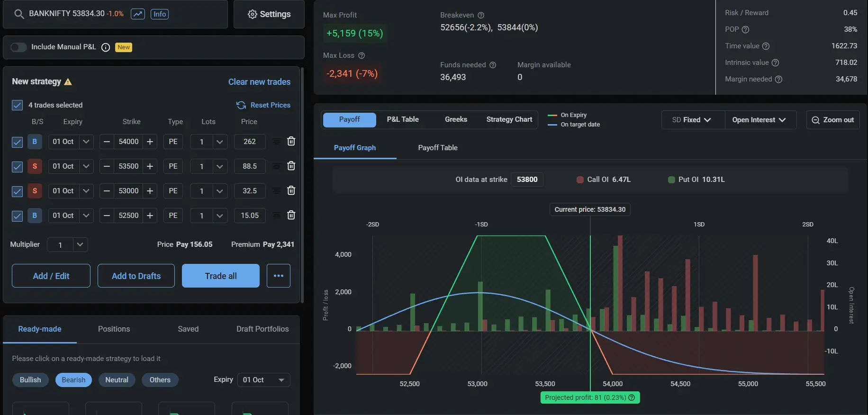Viewport: 868px width, 415px height.
Task: Enable the Include Manual P&L toggle
Action: click(19, 47)
